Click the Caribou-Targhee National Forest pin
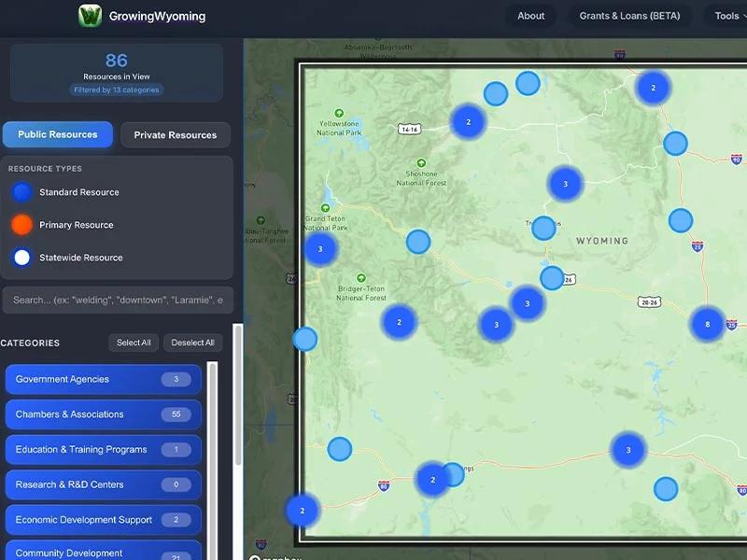747x560 pixels. (x=261, y=220)
